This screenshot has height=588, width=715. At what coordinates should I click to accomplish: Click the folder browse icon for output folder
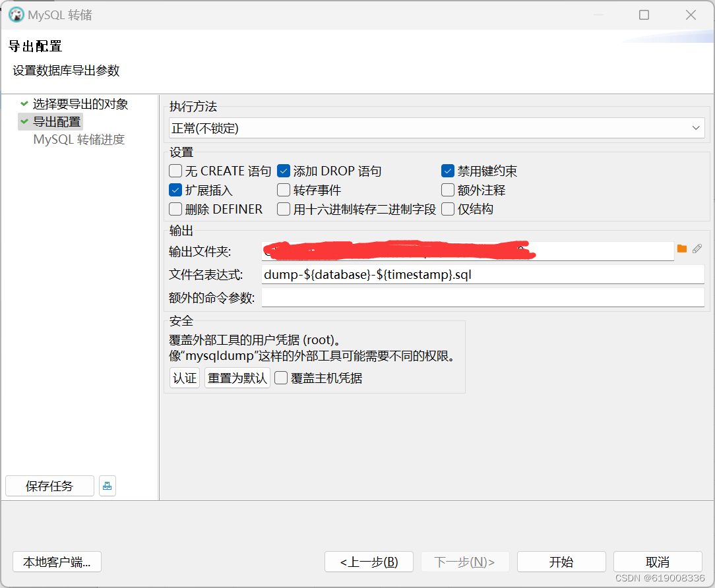pyautogui.click(x=682, y=249)
